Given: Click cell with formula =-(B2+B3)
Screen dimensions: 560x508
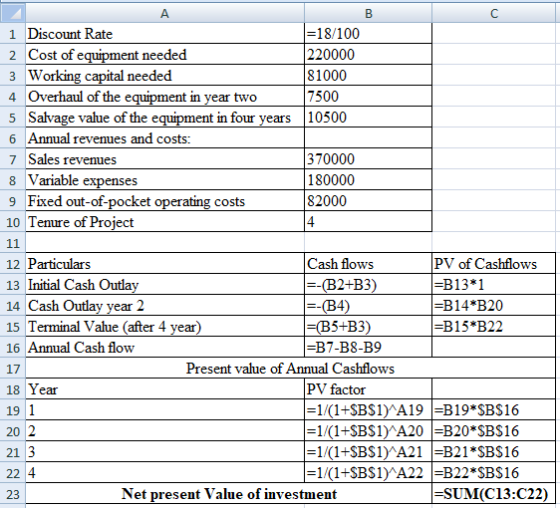Looking at the screenshot, I should pyautogui.click(x=368, y=285).
